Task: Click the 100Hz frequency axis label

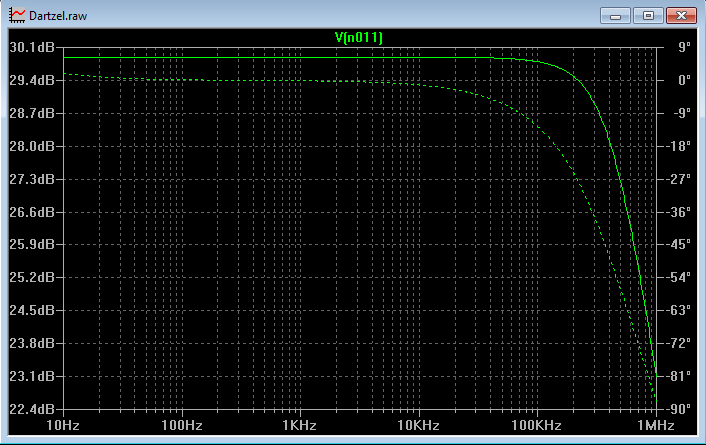Action: 182,425
